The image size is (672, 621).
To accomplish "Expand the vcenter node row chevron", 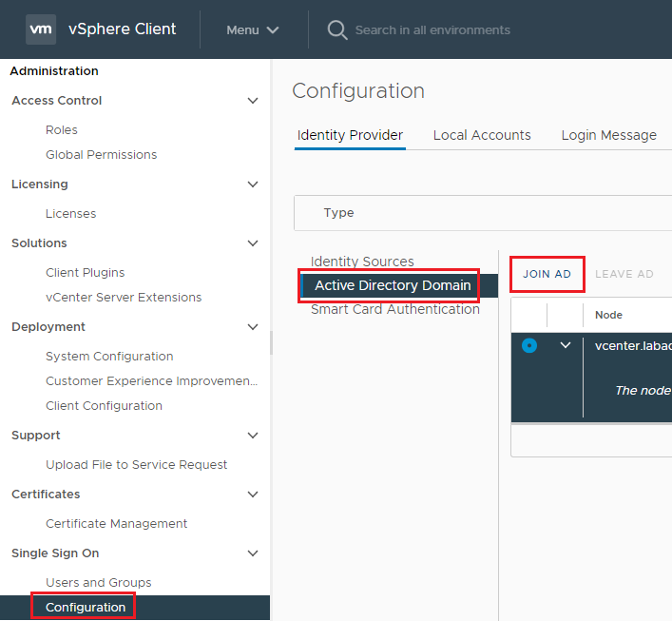I will [x=566, y=345].
